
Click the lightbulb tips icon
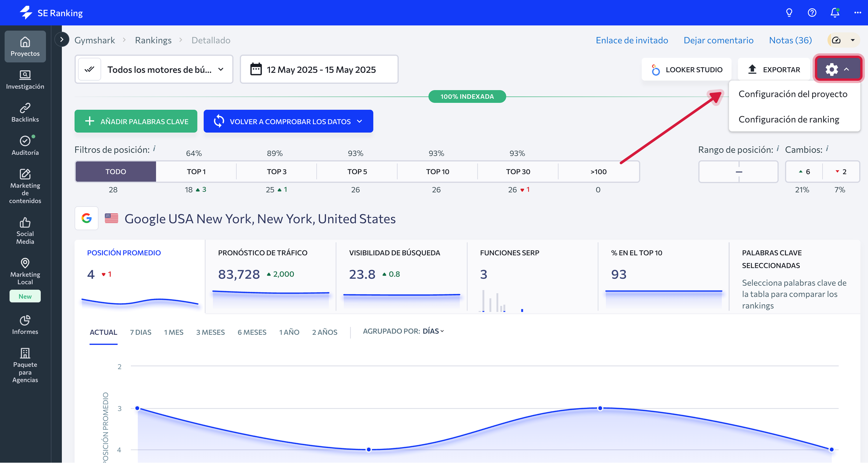789,13
